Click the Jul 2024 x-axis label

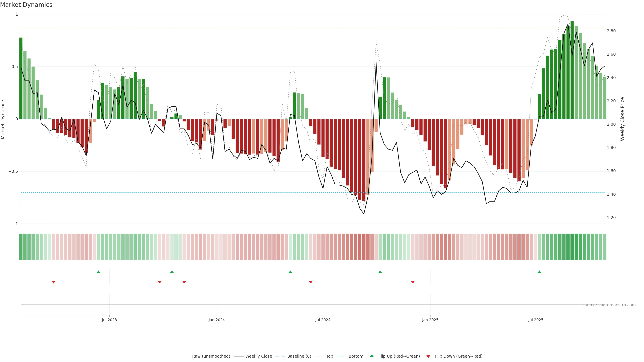(x=323, y=320)
